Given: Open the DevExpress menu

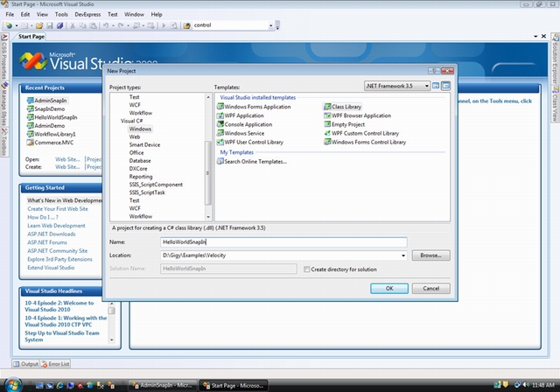Looking at the screenshot, I should (x=87, y=14).
